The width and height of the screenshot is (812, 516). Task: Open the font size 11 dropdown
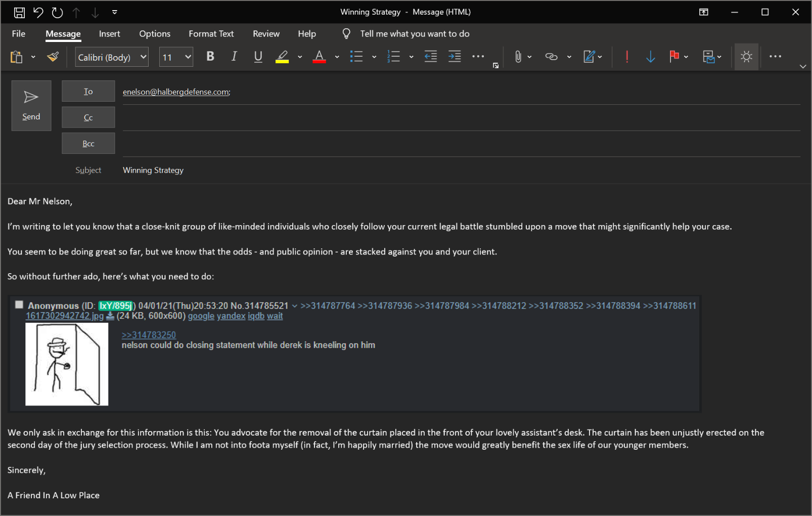tap(176, 57)
